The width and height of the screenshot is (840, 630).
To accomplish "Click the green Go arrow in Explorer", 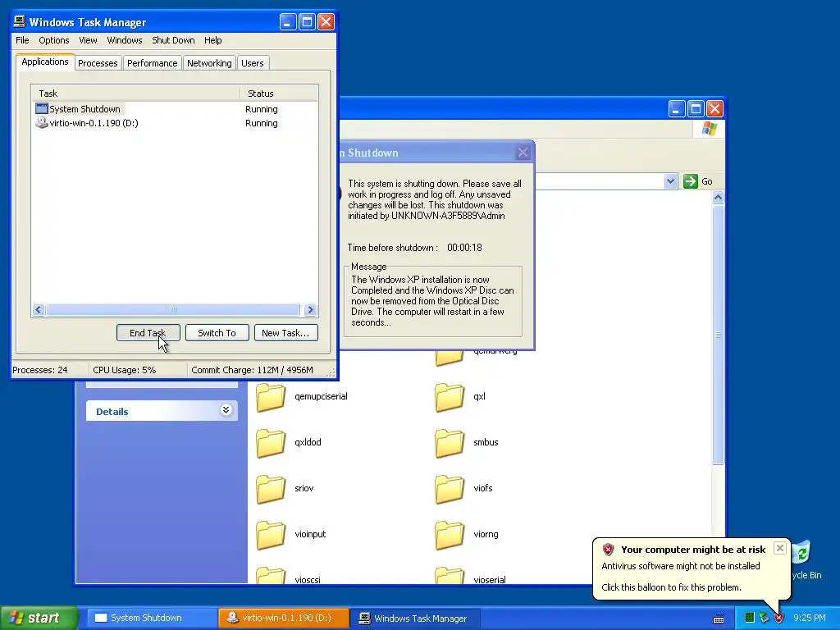I will [691, 181].
